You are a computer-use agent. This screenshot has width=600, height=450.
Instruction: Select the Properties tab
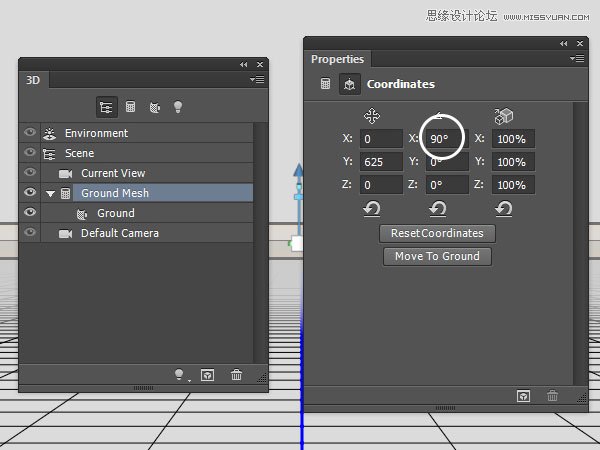[x=337, y=59]
